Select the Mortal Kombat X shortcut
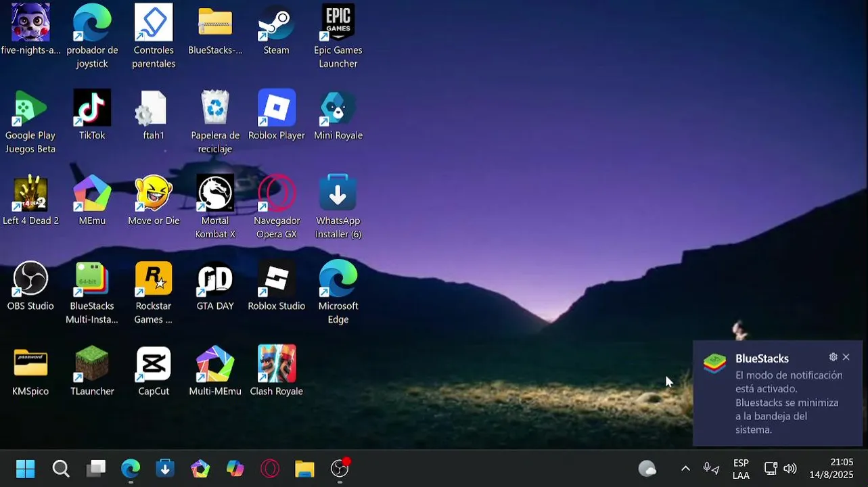 tap(215, 207)
